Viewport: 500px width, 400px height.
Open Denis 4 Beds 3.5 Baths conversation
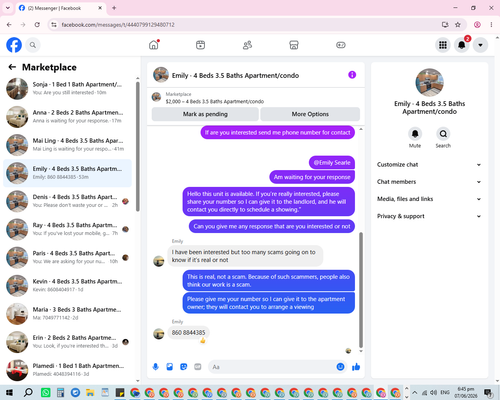pos(67,201)
